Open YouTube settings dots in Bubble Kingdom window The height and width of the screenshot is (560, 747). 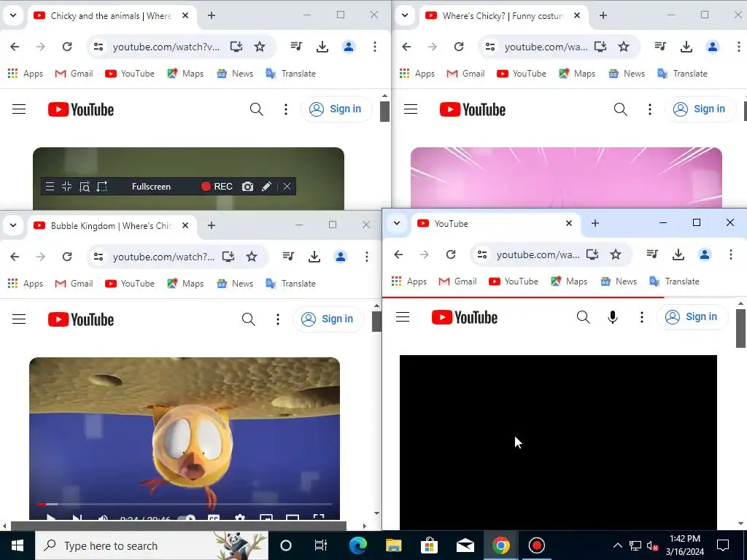[x=278, y=319]
